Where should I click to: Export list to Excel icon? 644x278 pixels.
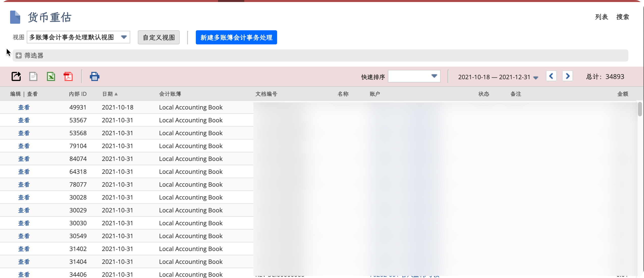coord(51,76)
